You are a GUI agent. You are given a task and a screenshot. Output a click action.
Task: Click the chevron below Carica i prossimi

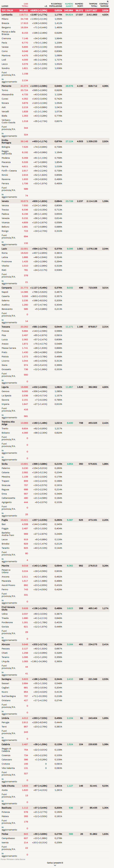[55, 865]
